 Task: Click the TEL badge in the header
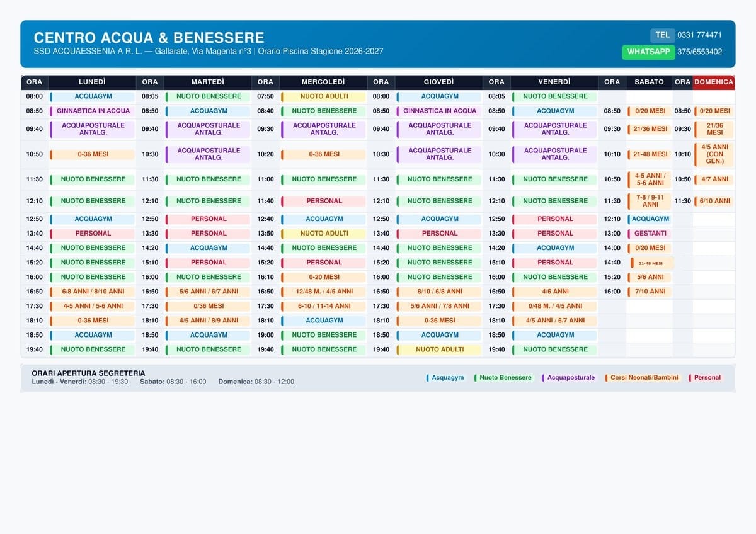click(x=662, y=35)
